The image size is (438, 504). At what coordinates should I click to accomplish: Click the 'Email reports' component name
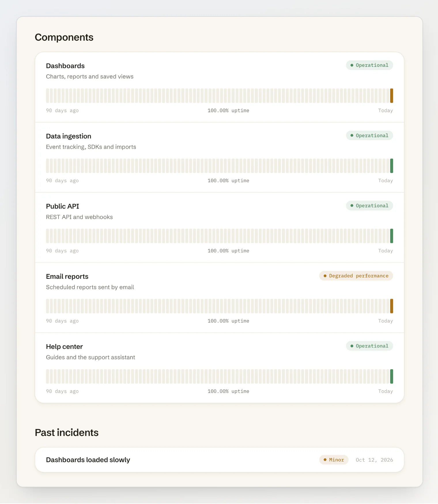[67, 277]
